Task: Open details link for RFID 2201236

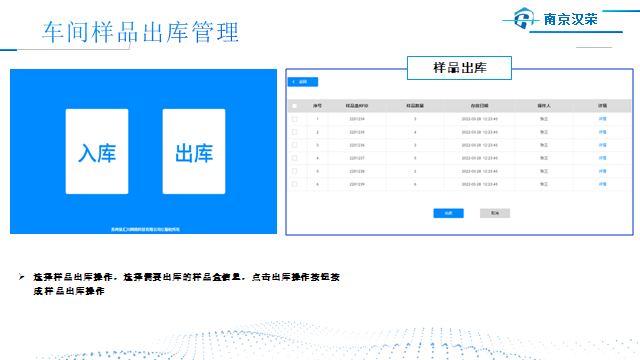Action: pos(602,145)
